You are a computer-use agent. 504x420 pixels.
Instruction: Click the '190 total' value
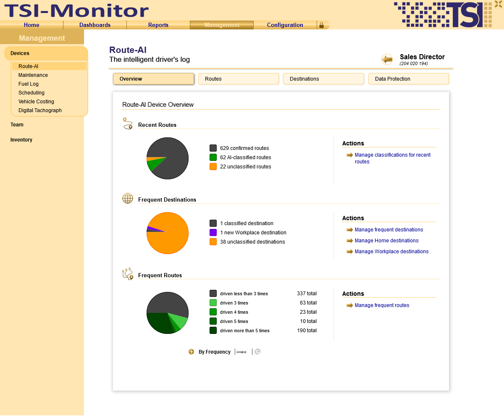point(307,331)
